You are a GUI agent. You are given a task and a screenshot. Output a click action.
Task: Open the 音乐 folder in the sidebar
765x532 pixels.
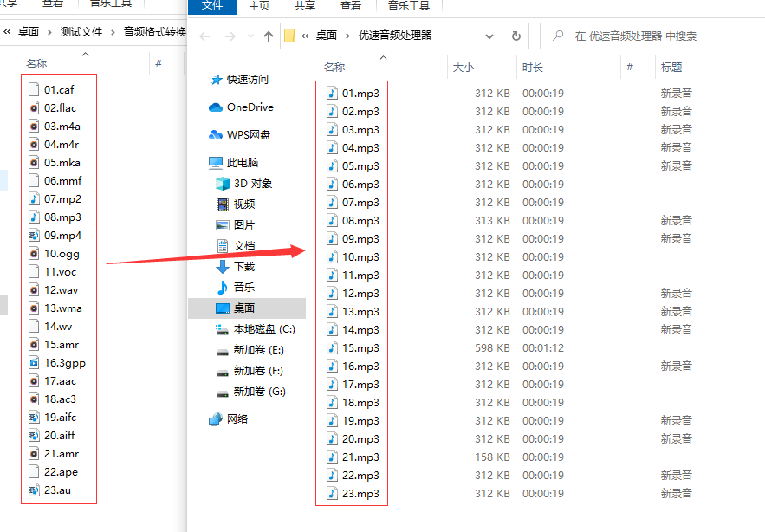tap(243, 287)
